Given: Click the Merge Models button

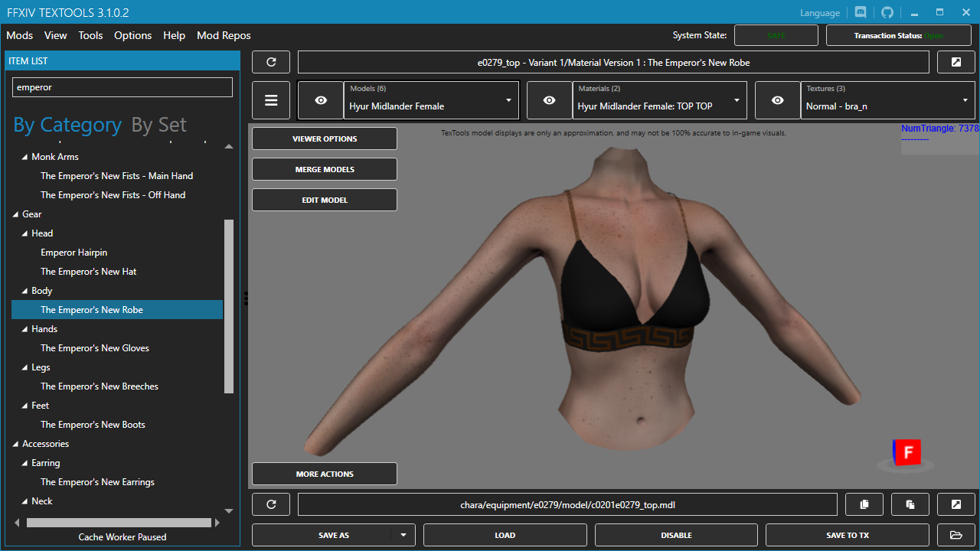Looking at the screenshot, I should click(325, 169).
